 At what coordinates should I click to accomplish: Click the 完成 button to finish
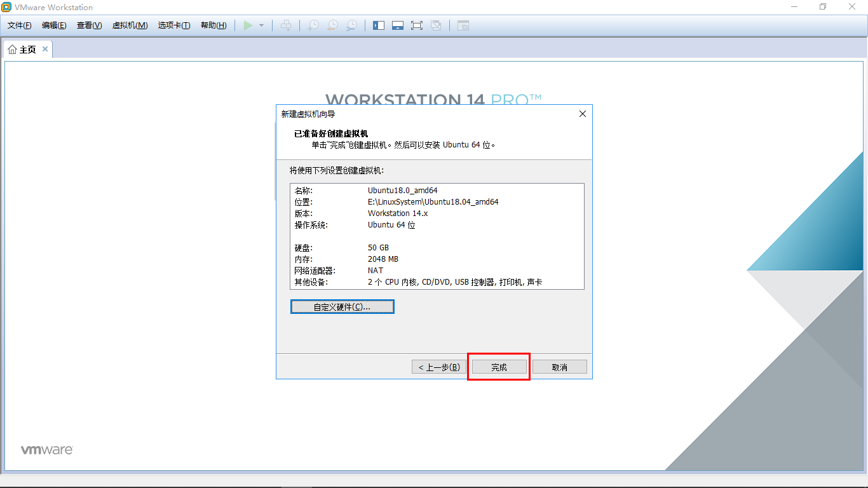[498, 367]
